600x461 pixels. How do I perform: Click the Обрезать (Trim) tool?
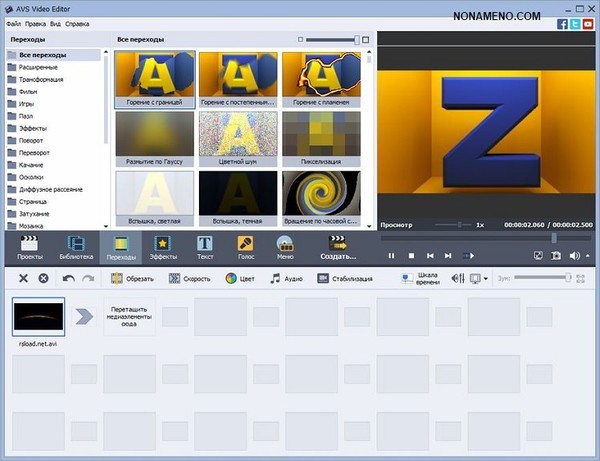coord(132,278)
